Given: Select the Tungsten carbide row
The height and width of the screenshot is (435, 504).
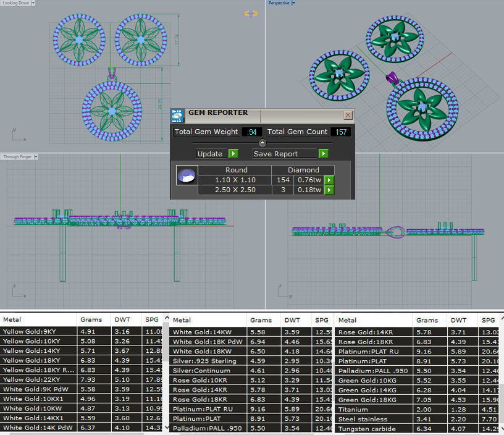Looking at the screenshot, I should pyautogui.click(x=417, y=429).
